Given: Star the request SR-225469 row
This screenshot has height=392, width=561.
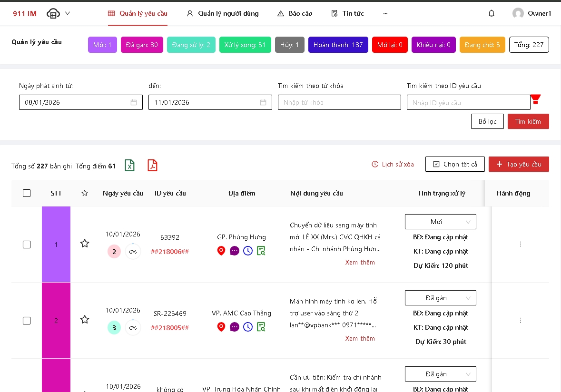Looking at the screenshot, I should coord(84,319).
